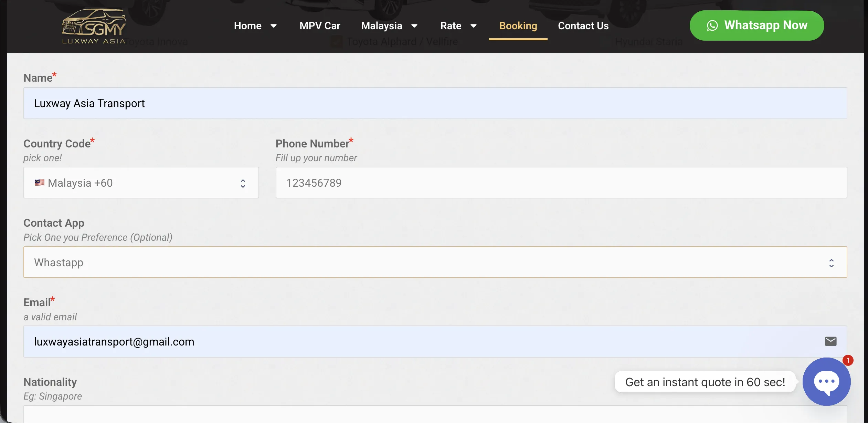Click the Whatsapp Now button
Image resolution: width=868 pixels, height=423 pixels.
tap(756, 25)
